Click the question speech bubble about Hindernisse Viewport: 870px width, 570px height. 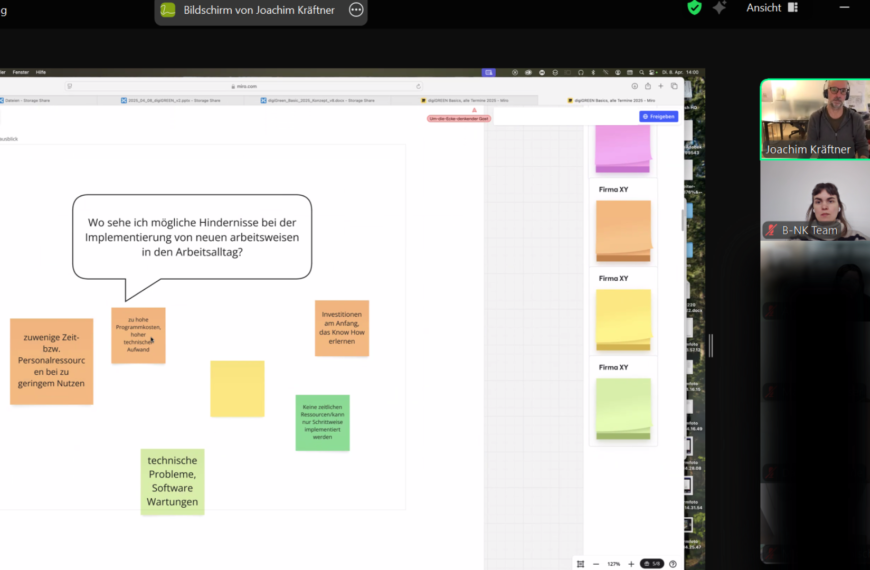point(192,238)
